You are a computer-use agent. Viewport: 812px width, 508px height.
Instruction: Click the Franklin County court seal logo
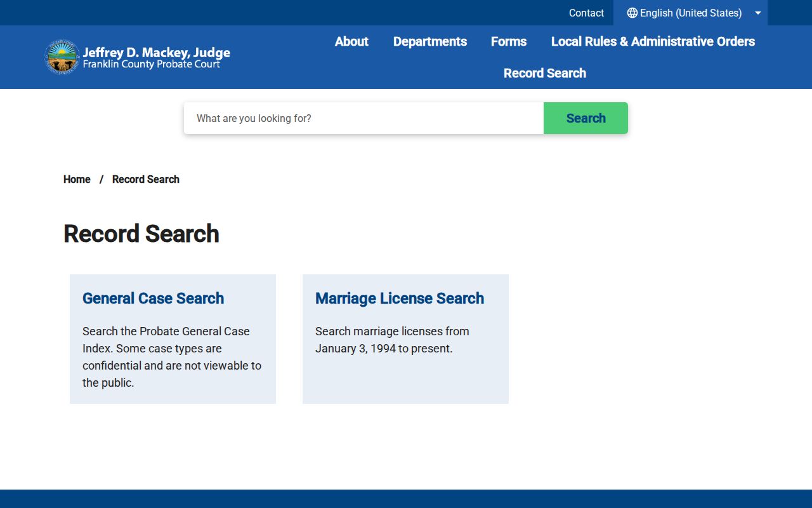tap(62, 57)
